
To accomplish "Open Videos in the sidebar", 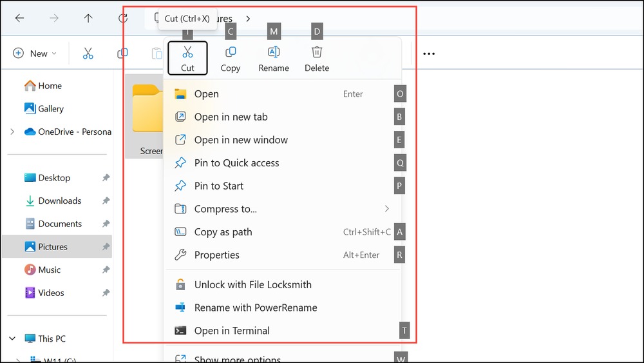I will (44, 293).
